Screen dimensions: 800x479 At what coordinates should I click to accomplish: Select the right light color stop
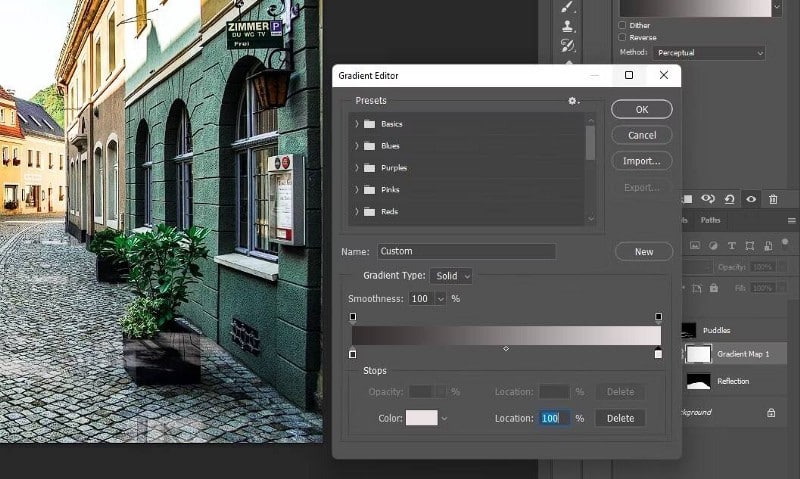(x=658, y=354)
